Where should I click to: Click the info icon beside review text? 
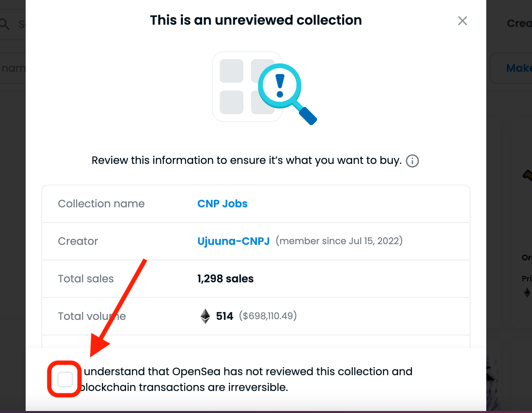coord(412,161)
